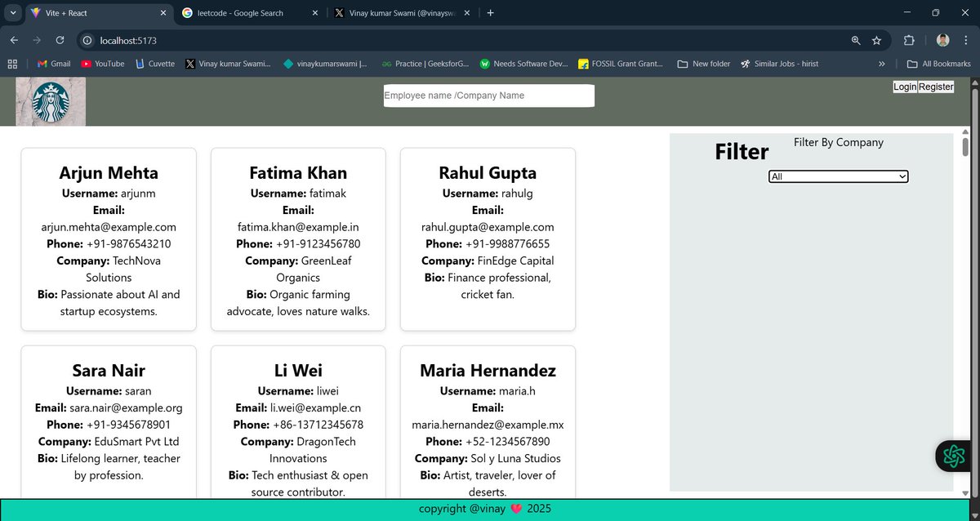Click the Maria Hernandez card heading

(488, 371)
